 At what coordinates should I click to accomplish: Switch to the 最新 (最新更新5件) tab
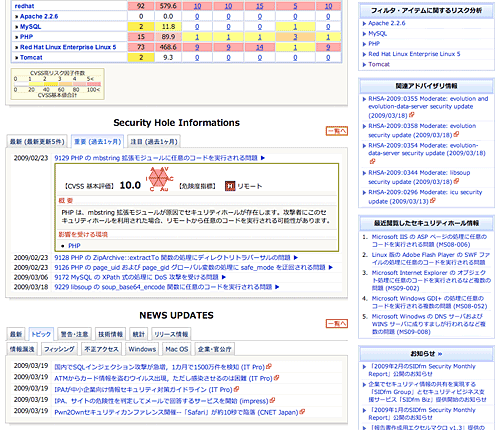click(37, 142)
